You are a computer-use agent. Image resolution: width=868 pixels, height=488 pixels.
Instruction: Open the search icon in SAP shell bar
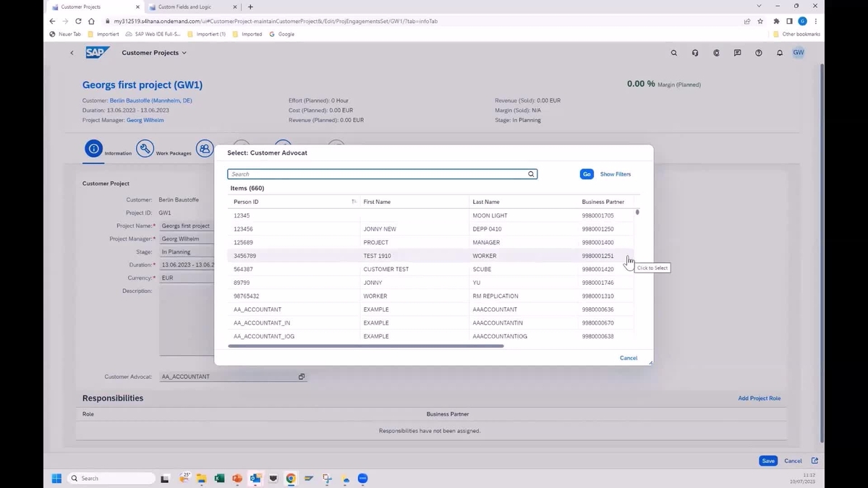click(673, 52)
